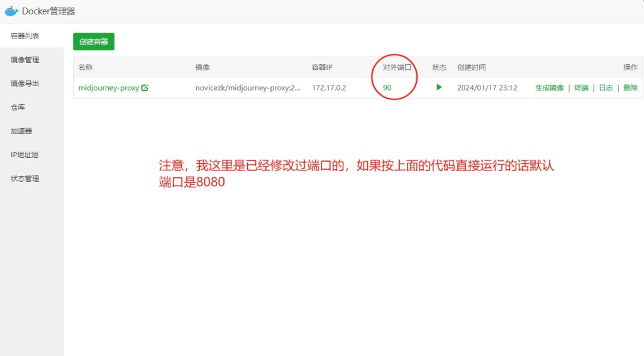Screen dimensions: 644x356
Task: Click the 创建容器 button
Action: 94,42
